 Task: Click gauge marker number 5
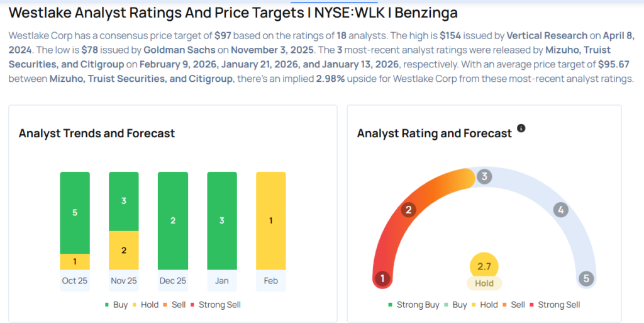[586, 278]
